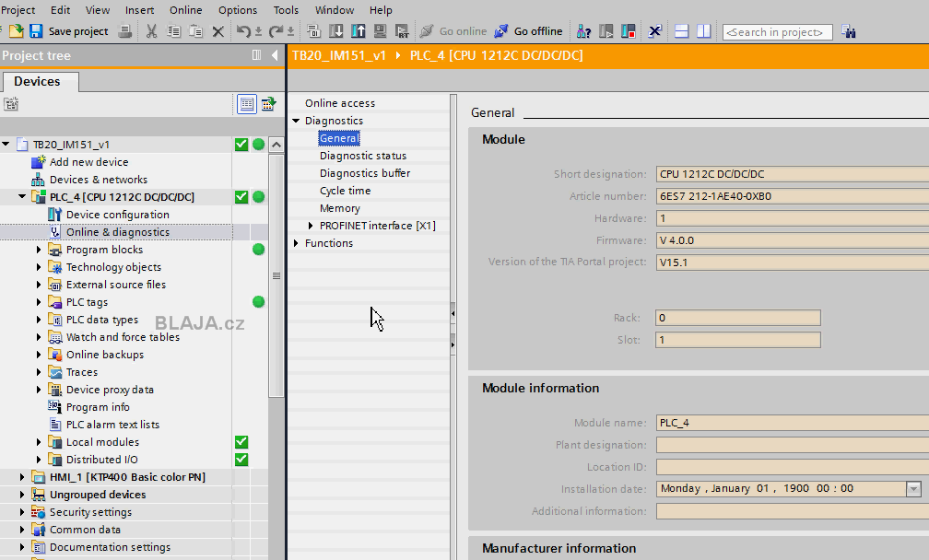The image size is (929, 560).
Task: Open the Insert menu
Action: coord(139,10)
